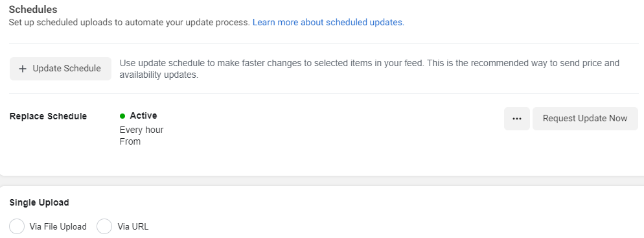Click the gray gap above Single Upload

tap(322, 181)
